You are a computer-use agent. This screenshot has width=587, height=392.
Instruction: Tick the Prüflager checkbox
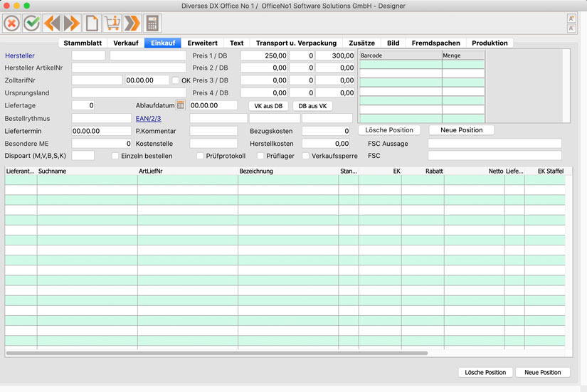[260, 156]
